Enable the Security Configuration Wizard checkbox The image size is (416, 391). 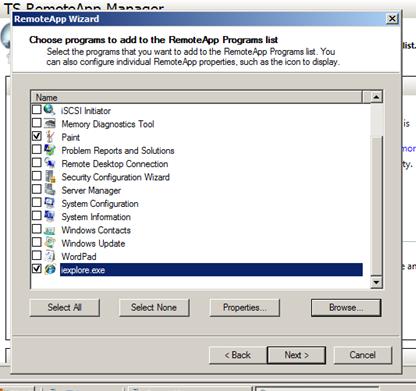pos(37,176)
